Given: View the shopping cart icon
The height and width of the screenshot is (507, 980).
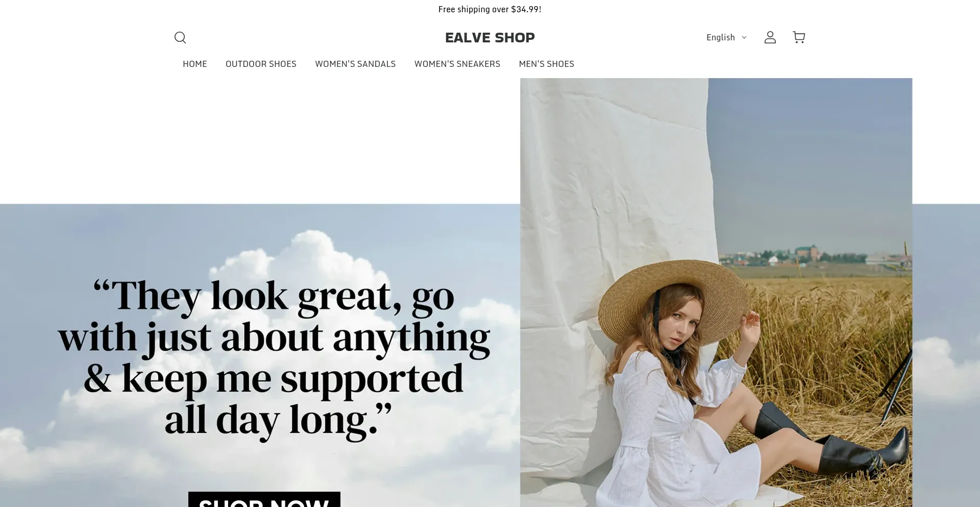Looking at the screenshot, I should coord(799,37).
